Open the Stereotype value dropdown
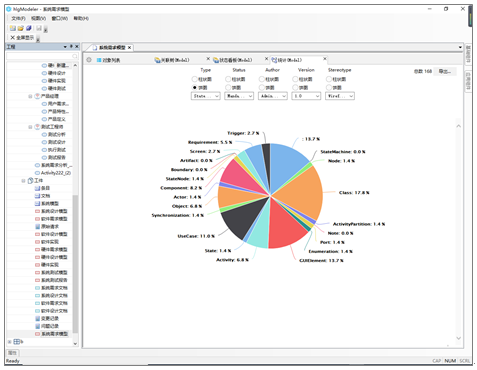This screenshot has height=370, width=477. point(340,96)
